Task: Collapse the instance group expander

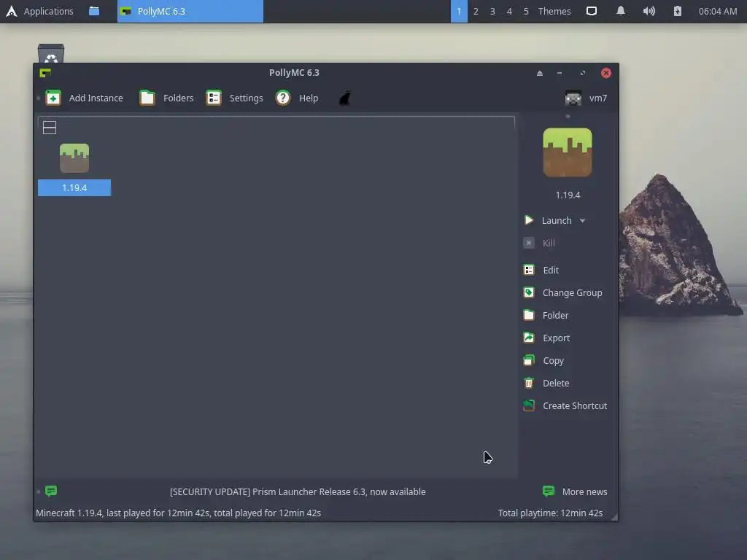Action: point(50,128)
